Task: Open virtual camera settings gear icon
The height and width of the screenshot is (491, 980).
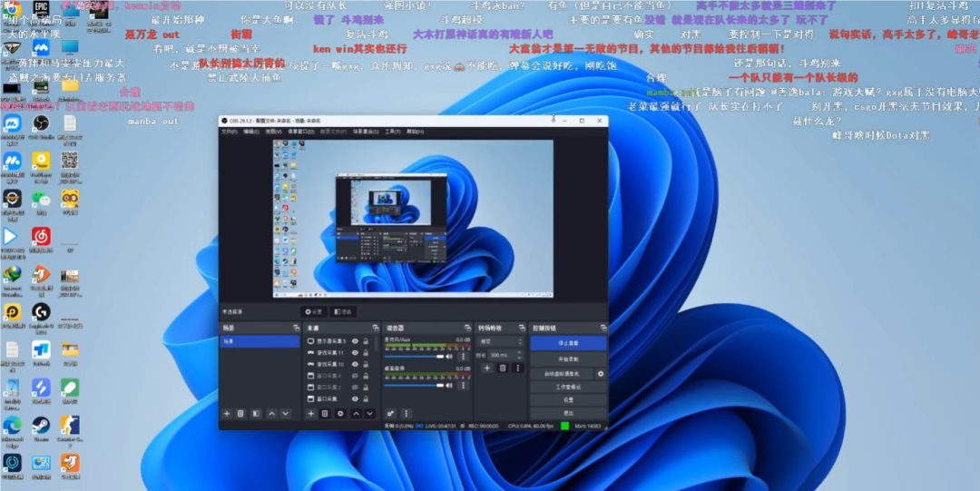Action: click(x=601, y=373)
